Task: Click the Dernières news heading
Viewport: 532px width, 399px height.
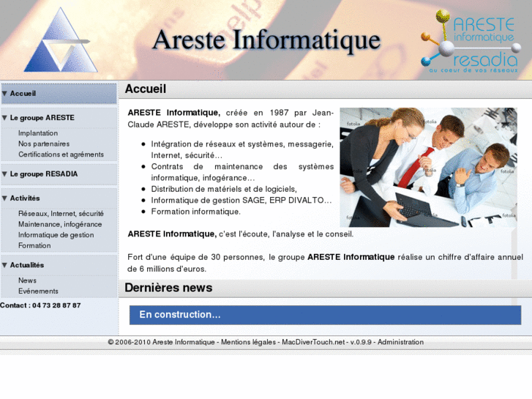Action: (168, 288)
